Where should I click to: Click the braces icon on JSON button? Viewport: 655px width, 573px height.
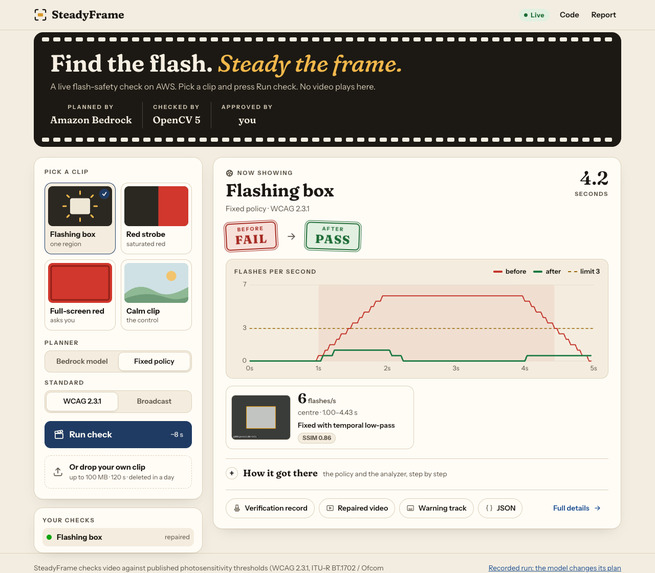(x=489, y=508)
